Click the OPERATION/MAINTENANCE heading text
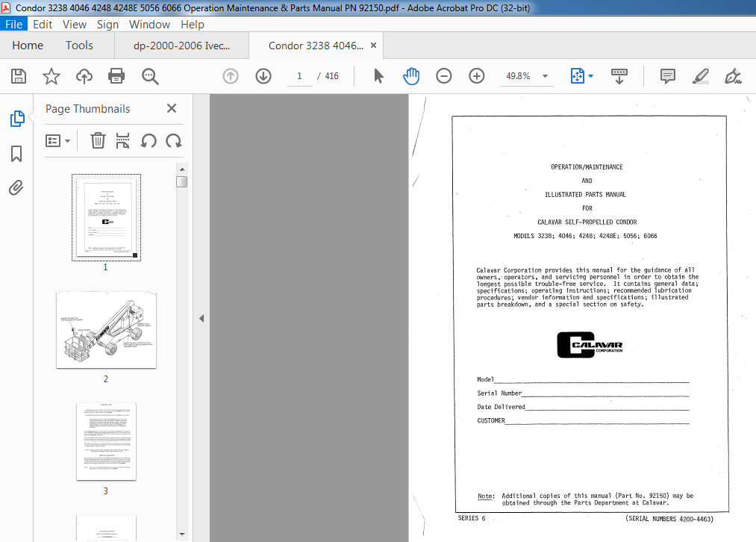The width and height of the screenshot is (756, 542). [x=587, y=166]
